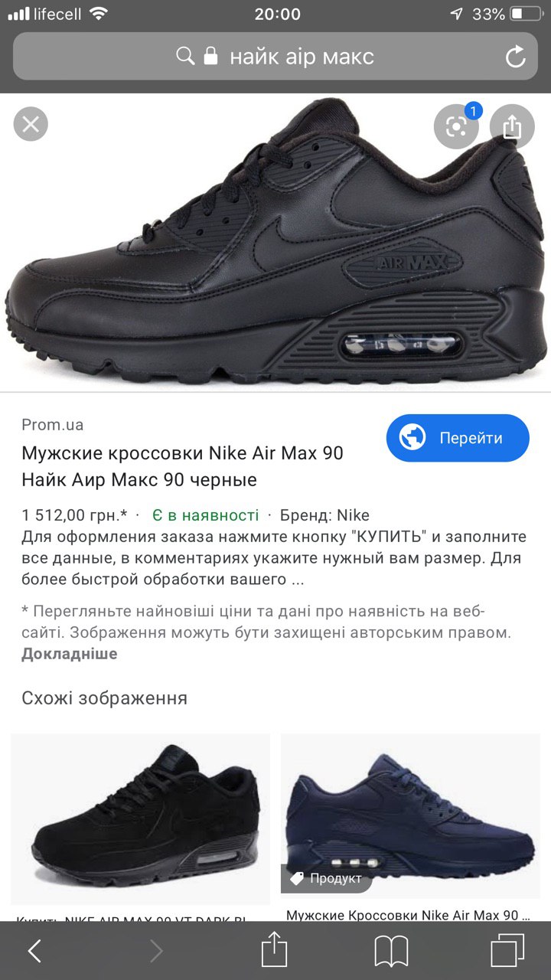551x980 pixels.
Task: Open the Докладніше link
Action: pos(70,654)
